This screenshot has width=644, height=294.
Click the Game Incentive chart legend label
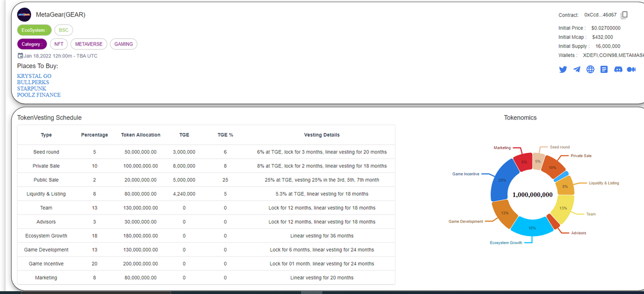pos(466,174)
